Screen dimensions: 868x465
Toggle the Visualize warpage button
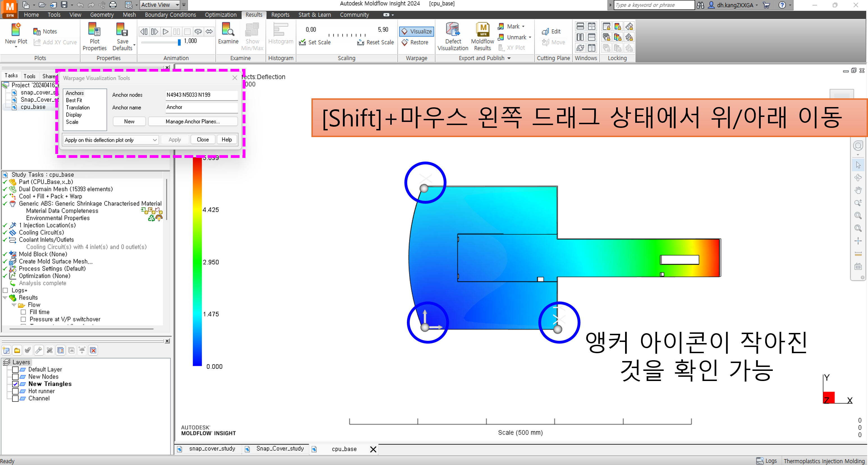[416, 31]
